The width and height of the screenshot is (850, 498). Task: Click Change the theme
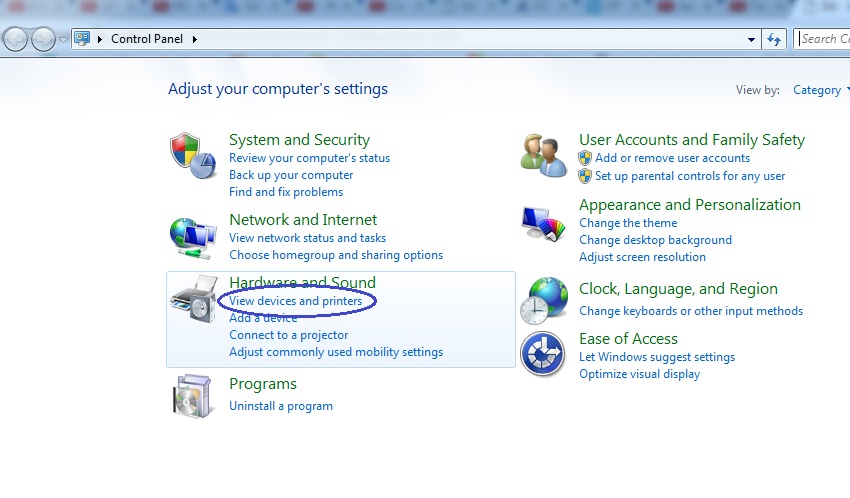pyautogui.click(x=628, y=223)
